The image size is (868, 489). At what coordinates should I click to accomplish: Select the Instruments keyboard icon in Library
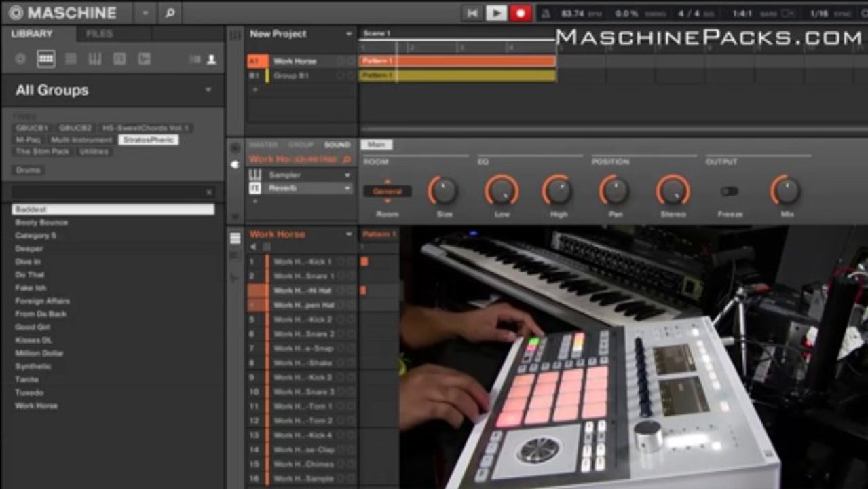pos(95,59)
